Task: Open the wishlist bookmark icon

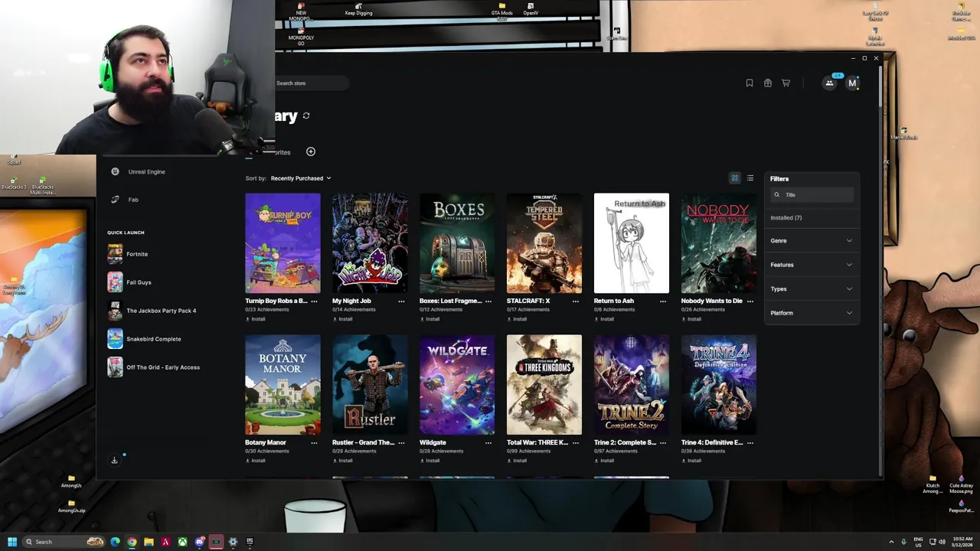Action: (x=749, y=83)
